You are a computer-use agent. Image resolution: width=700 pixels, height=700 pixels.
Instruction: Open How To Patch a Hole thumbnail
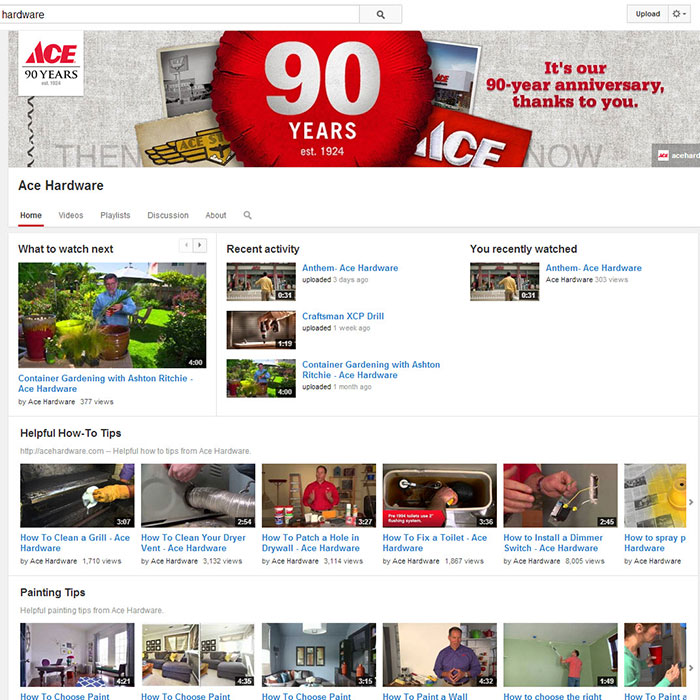click(x=319, y=496)
